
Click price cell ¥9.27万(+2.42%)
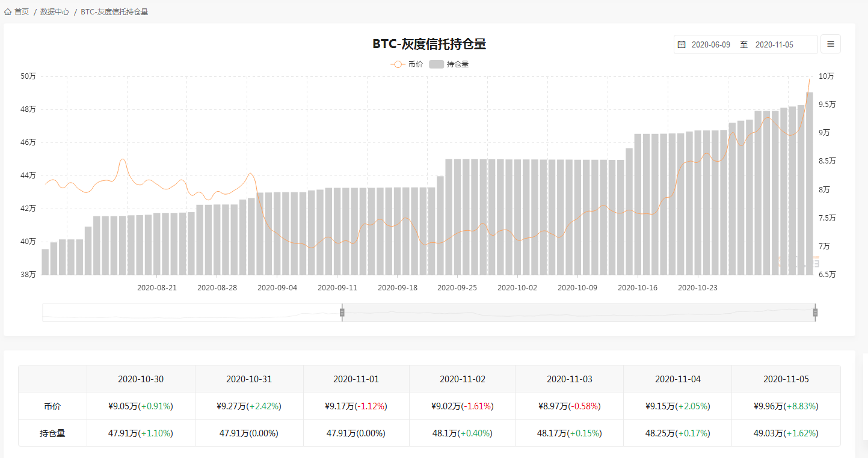pos(249,406)
